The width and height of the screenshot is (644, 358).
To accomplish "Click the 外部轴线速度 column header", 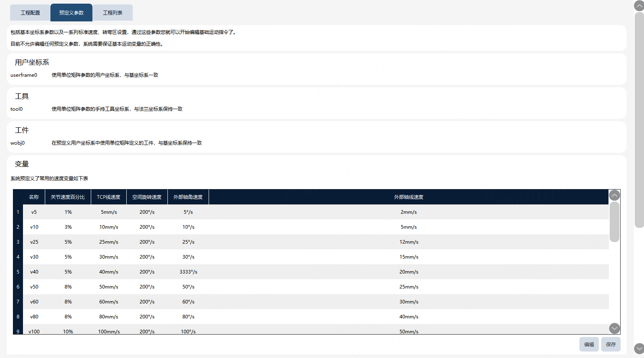I will (409, 197).
